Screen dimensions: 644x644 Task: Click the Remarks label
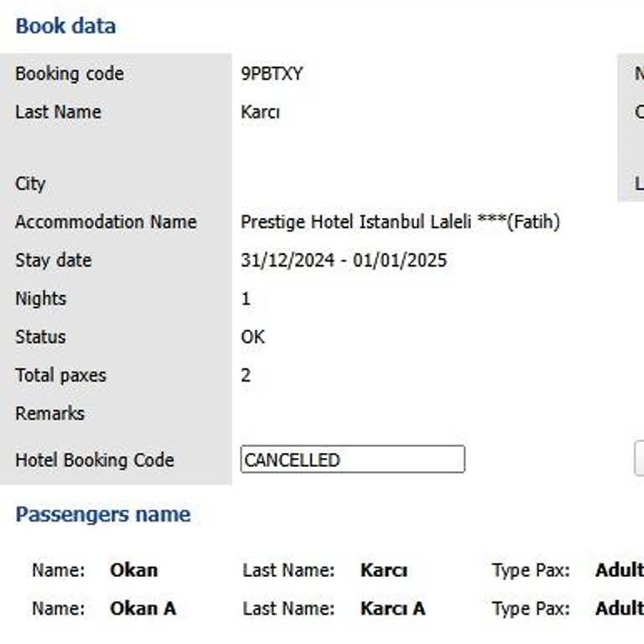pos(49,413)
